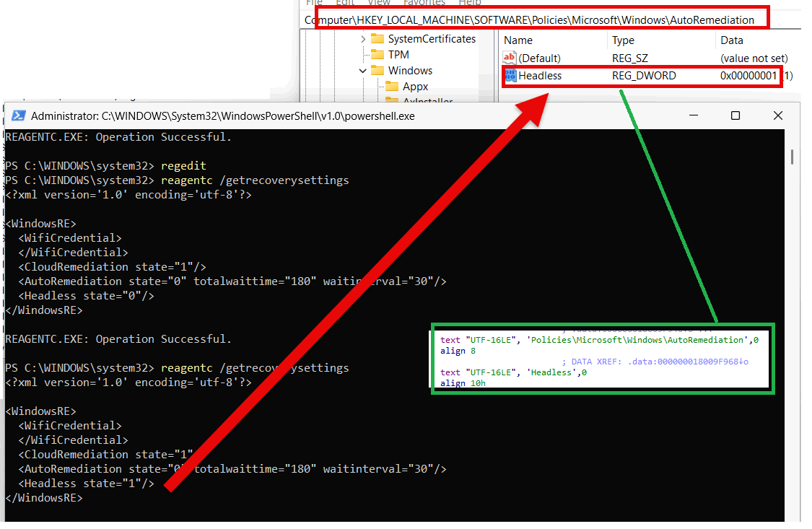
Task: Click the PowerShell window title icon
Action: [19, 116]
